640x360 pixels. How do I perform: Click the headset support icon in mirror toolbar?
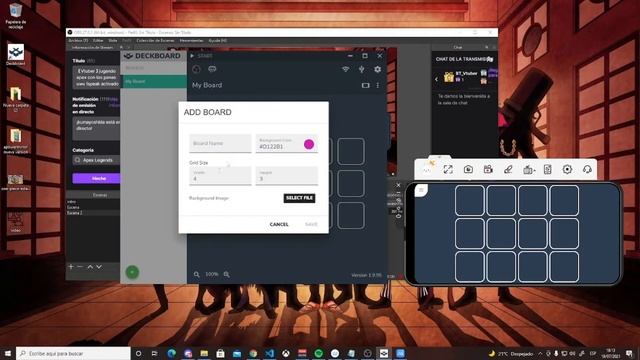click(x=587, y=169)
